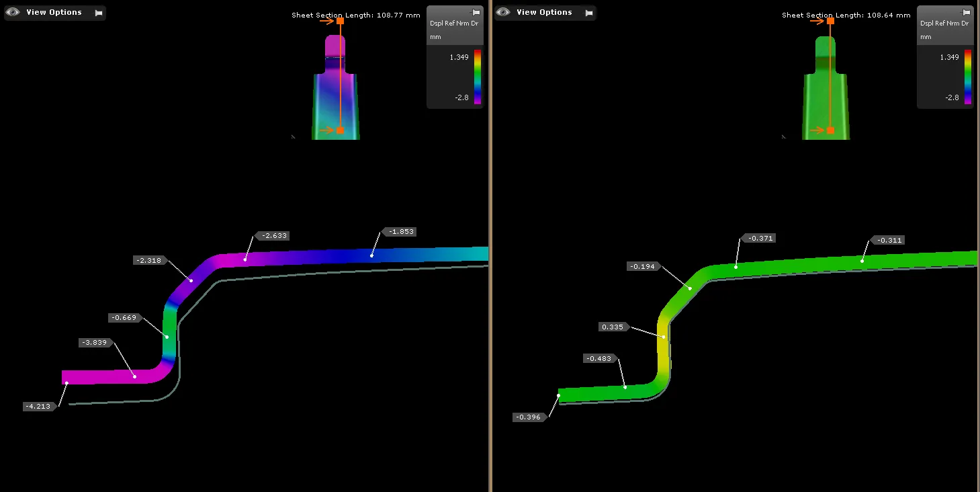Expand the right View Options menu
This screenshot has width=980, height=492.
[x=544, y=13]
